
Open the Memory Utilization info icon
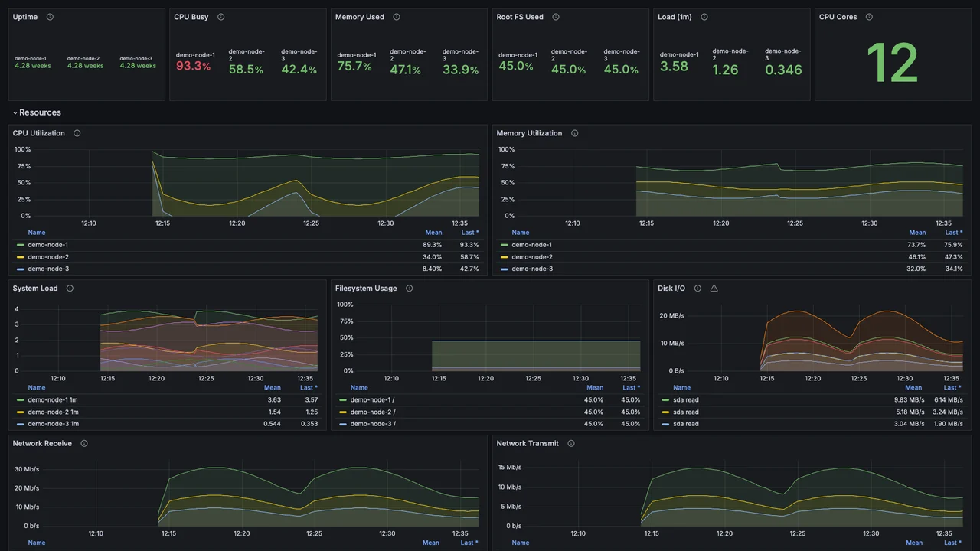[x=574, y=133]
